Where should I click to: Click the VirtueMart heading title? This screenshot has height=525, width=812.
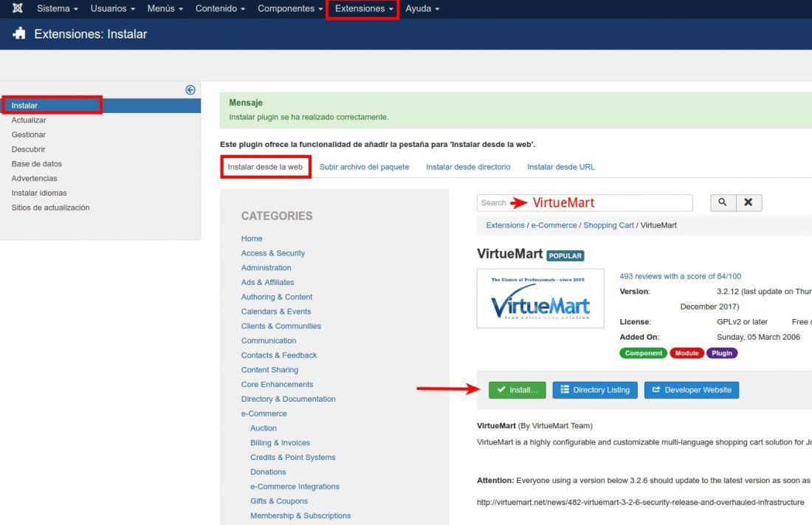509,254
